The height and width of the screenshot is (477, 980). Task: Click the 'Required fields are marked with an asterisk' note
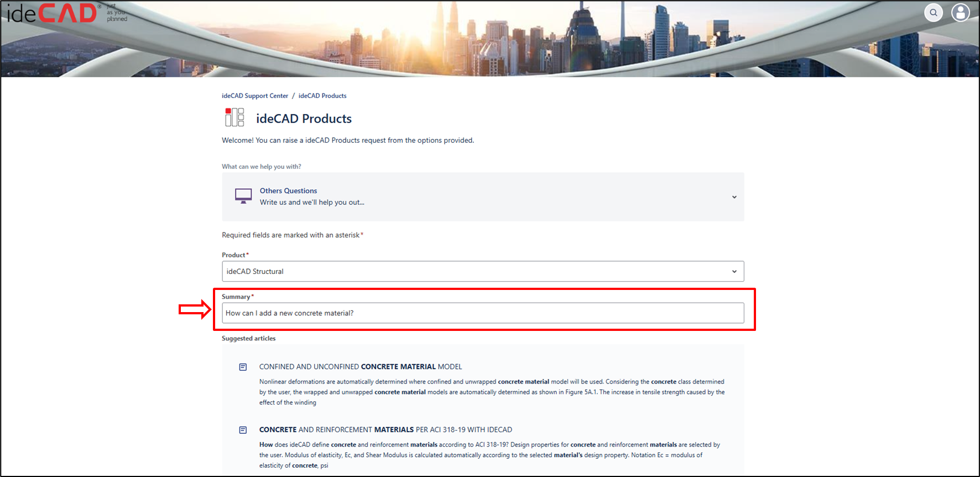293,235
